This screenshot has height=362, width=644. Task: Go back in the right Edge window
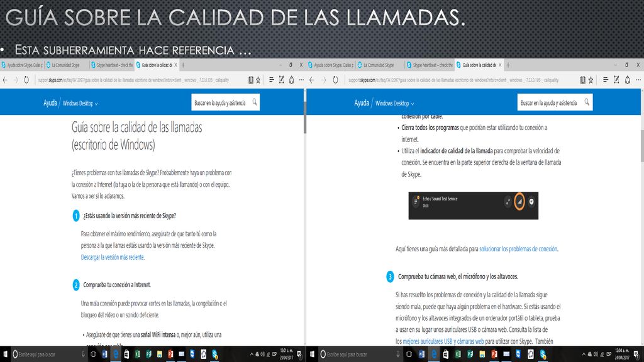tap(312, 80)
